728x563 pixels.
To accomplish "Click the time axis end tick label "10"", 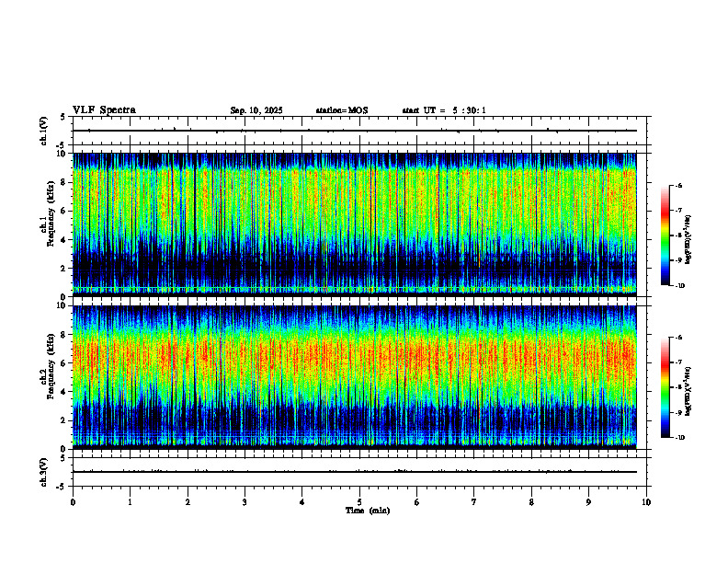I will 646,502.
